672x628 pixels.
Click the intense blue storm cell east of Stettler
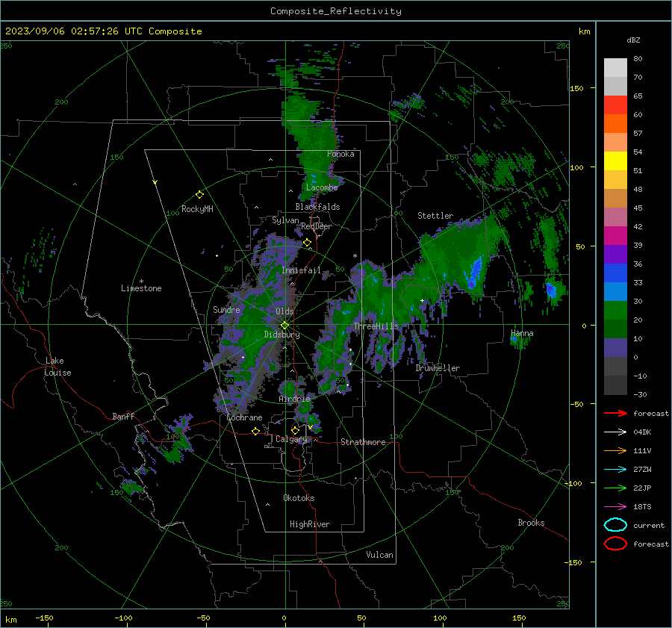click(x=474, y=273)
